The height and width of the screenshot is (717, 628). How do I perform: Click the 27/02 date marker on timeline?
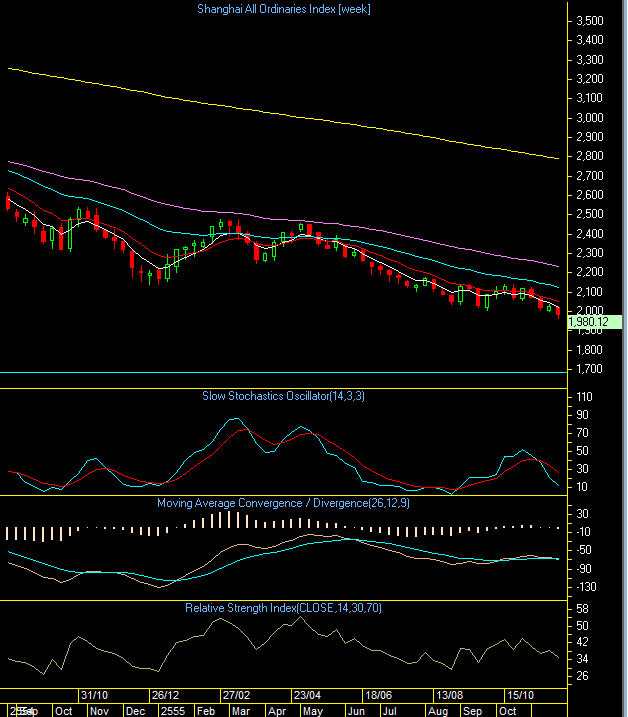coord(235,695)
